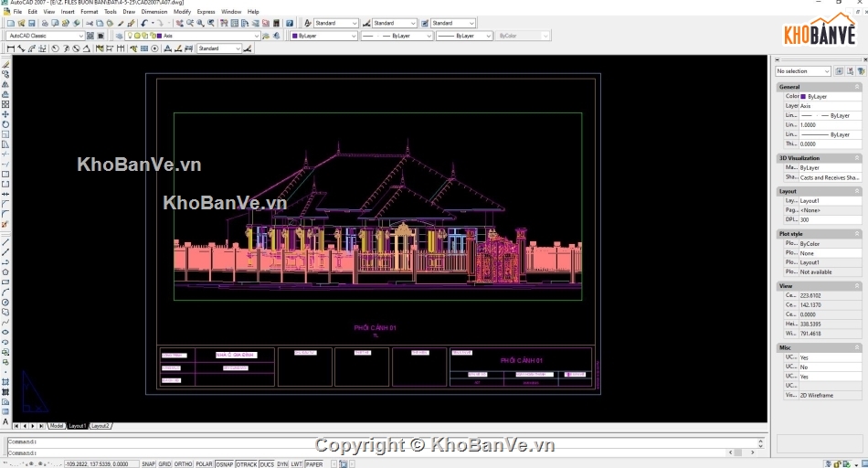Image resolution: width=868 pixels, height=468 pixels.
Task: Click the Redo arrow icon
Action: click(160, 23)
